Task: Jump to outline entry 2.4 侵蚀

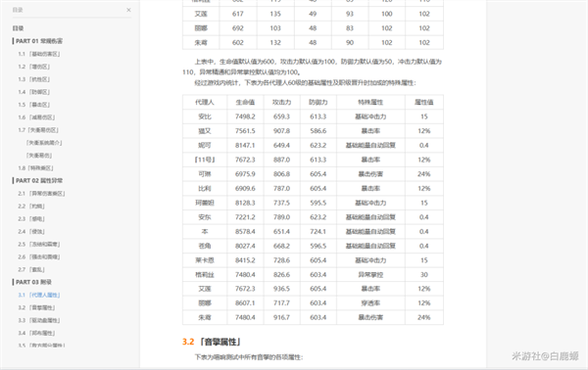Action: tap(31, 232)
